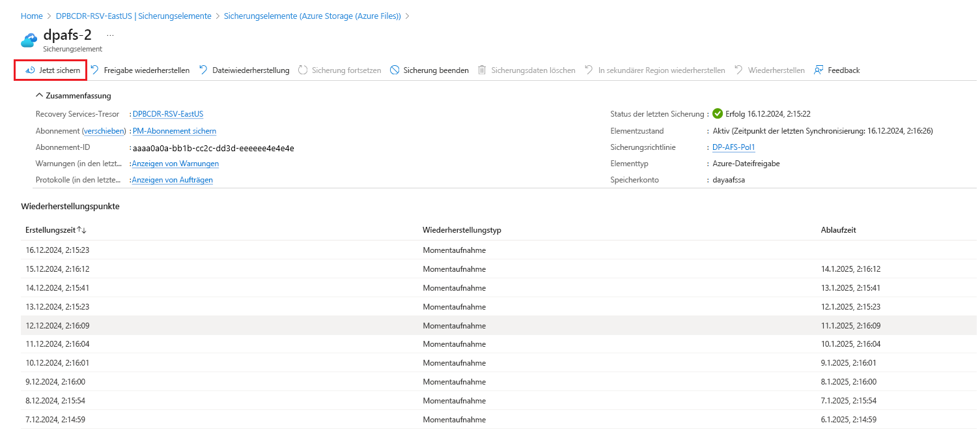The height and width of the screenshot is (438, 980).
Task: Open Anzeigen von Aufträgen link
Action: point(173,180)
